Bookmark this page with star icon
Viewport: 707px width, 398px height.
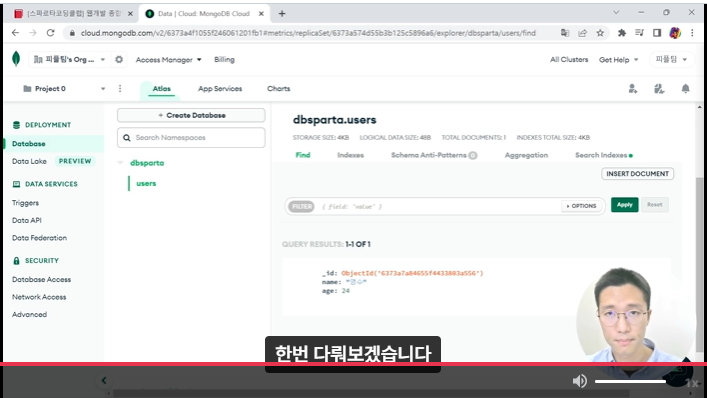click(600, 33)
